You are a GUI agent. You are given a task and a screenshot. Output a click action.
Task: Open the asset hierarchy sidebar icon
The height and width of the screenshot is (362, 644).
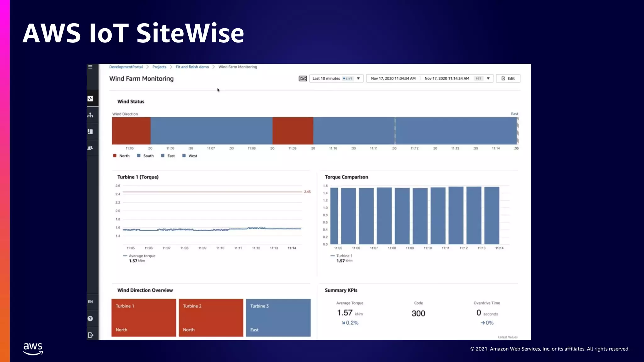click(91, 115)
